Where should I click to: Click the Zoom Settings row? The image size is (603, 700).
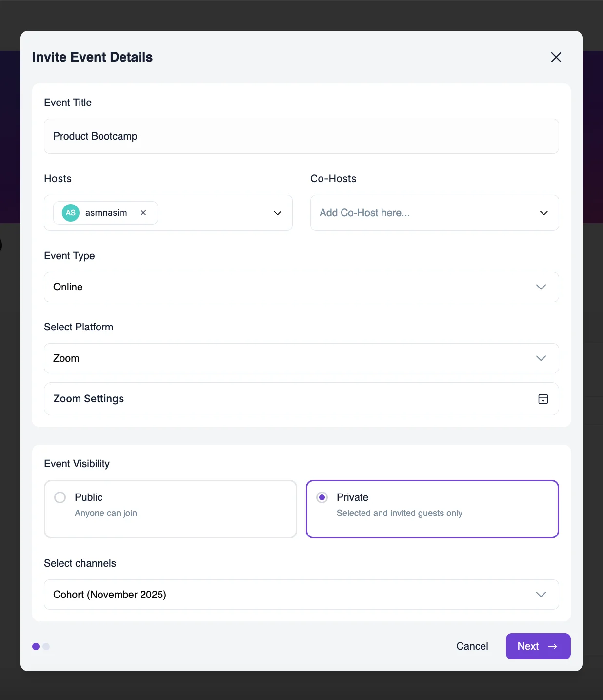click(x=301, y=399)
